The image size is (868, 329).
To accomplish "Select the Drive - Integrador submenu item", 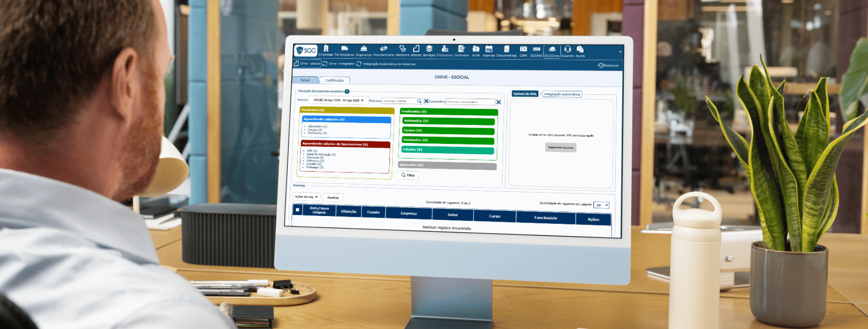I will 339,63.
